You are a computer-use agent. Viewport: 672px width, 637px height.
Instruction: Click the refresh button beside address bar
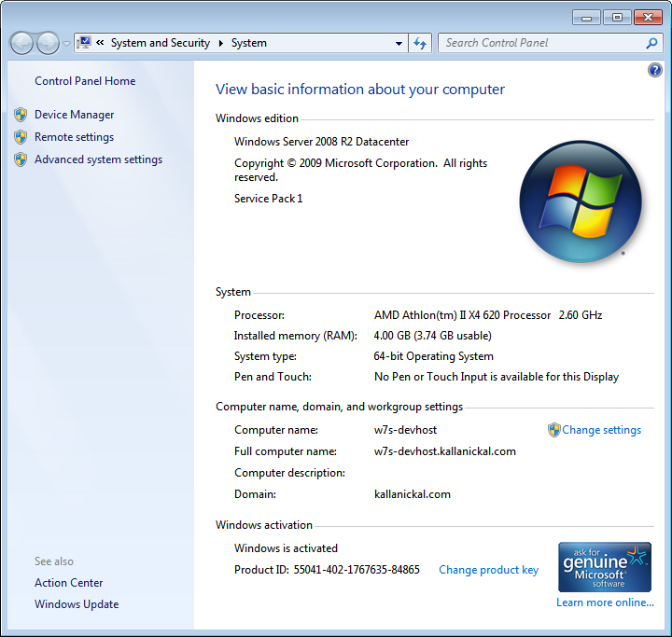coord(421,43)
